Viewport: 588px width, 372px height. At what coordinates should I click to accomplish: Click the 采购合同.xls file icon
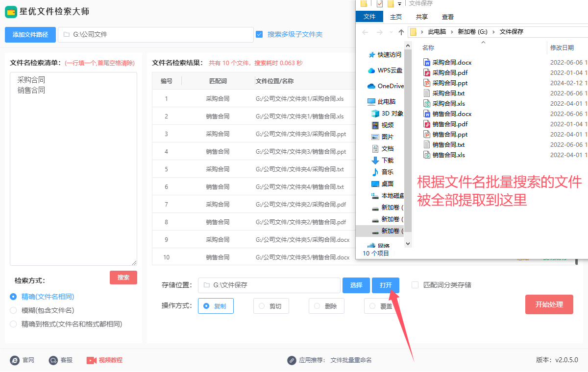[427, 103]
